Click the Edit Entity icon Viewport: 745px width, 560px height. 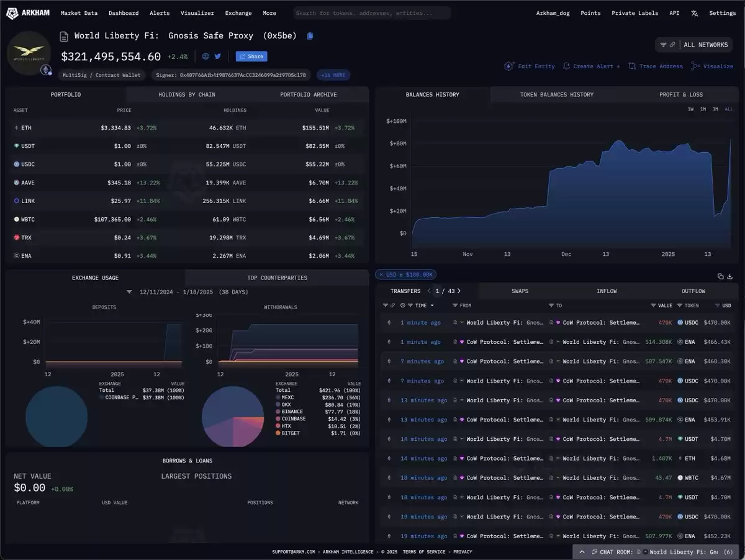(509, 66)
